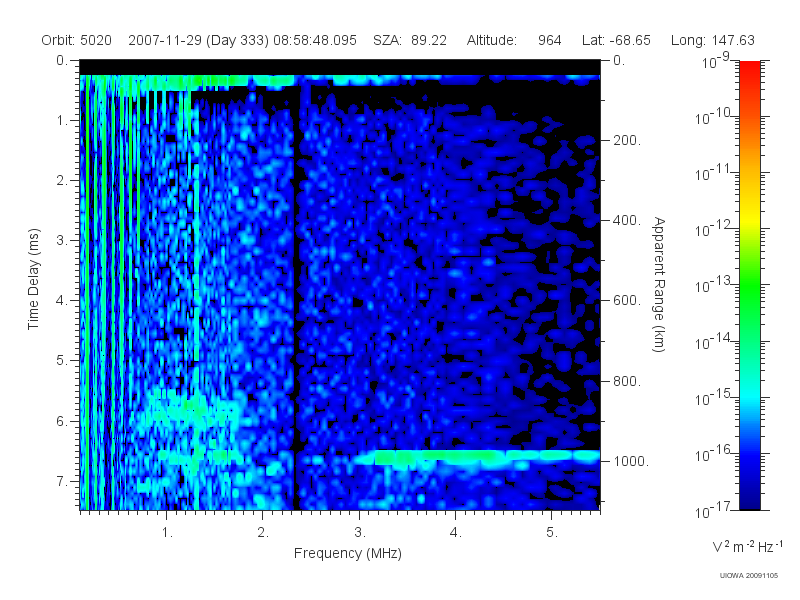Click the 'Frequency (MHz)' axis label

(x=348, y=553)
